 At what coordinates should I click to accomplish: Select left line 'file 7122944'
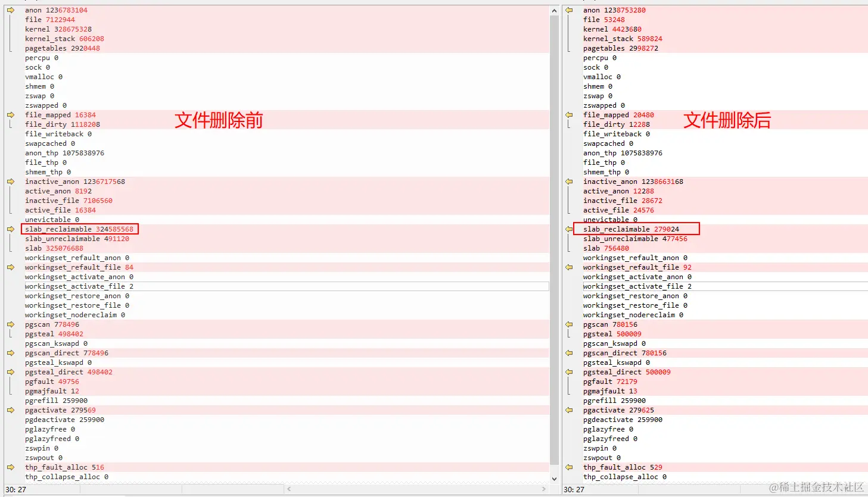coord(50,20)
